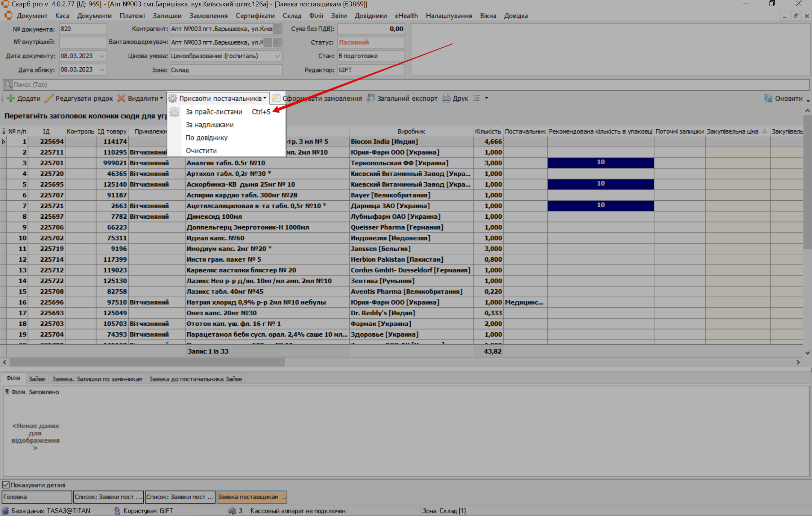Viewport: 812px width, 516px height.
Task: Open the Цінова умова combo box
Action: click(277, 56)
